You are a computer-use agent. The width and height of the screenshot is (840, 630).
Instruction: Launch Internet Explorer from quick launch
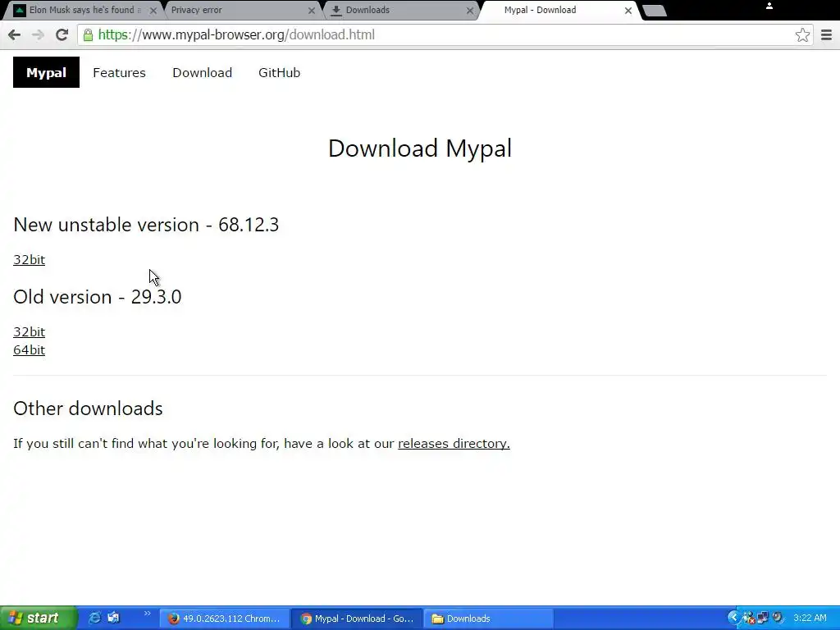95,618
